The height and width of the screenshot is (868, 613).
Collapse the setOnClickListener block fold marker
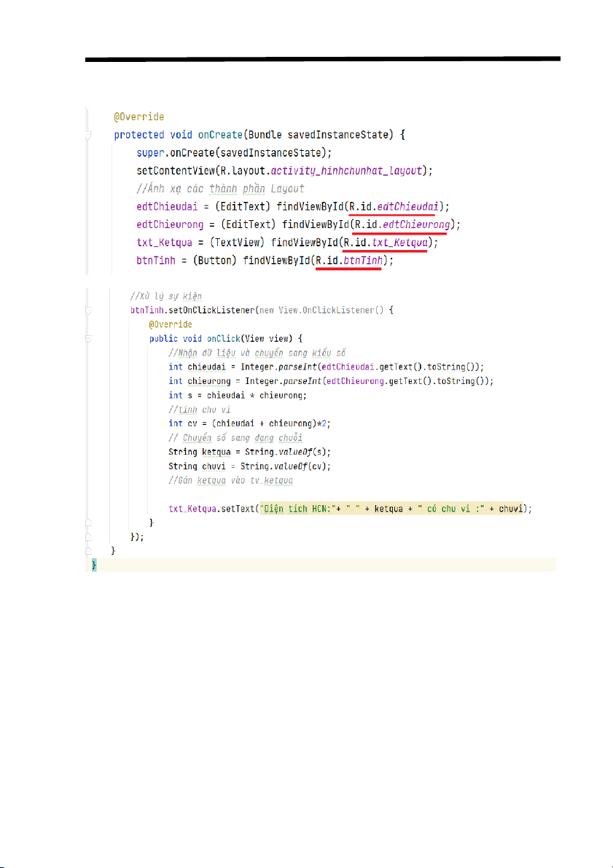89,310
